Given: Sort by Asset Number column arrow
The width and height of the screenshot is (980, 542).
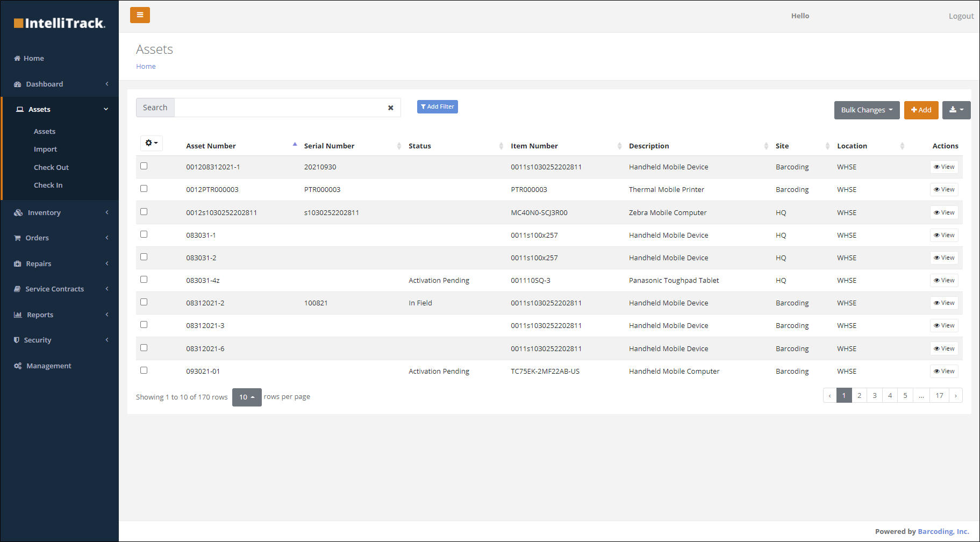Looking at the screenshot, I should click(295, 145).
